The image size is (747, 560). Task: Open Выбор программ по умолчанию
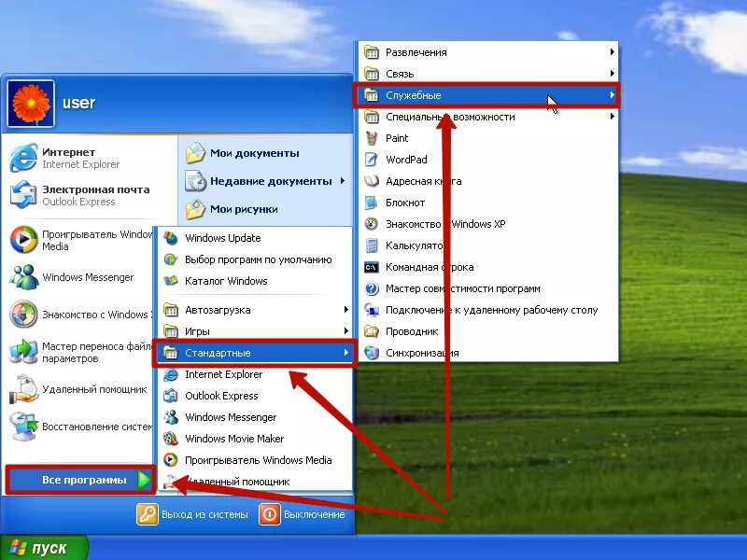coord(255,259)
